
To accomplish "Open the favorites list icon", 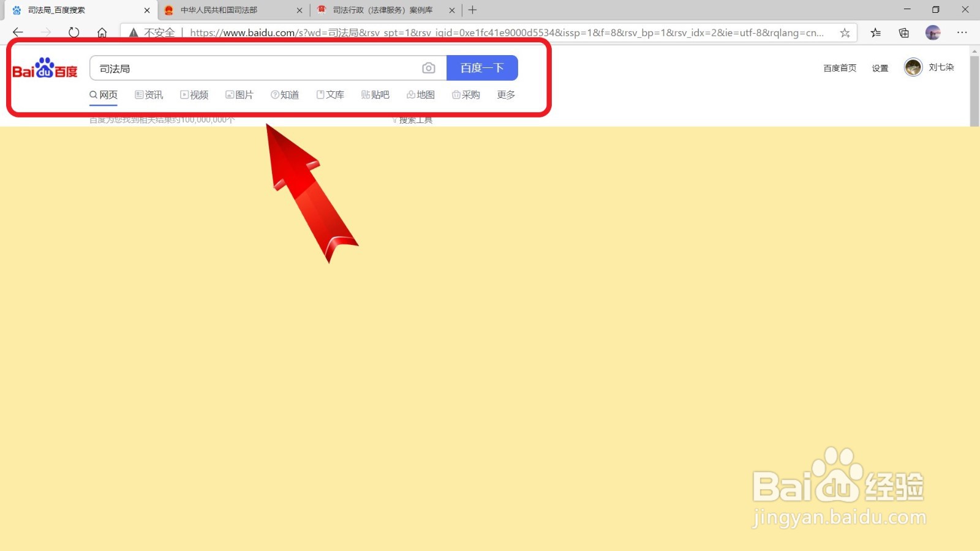I will (x=876, y=32).
